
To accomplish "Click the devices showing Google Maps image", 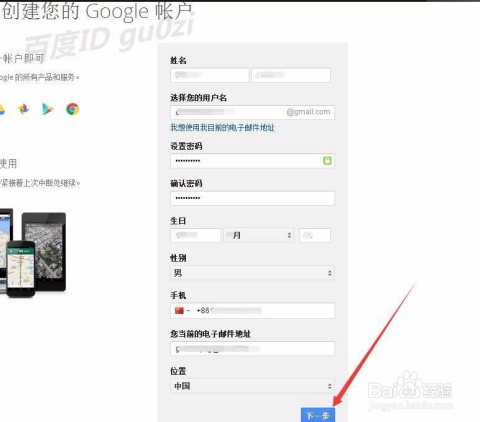I will click(33, 253).
